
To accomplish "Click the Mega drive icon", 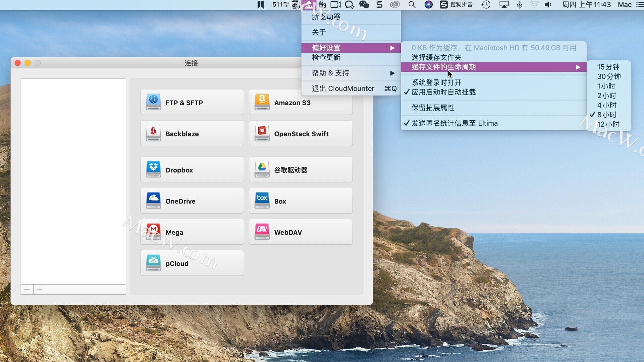I will pyautogui.click(x=153, y=232).
